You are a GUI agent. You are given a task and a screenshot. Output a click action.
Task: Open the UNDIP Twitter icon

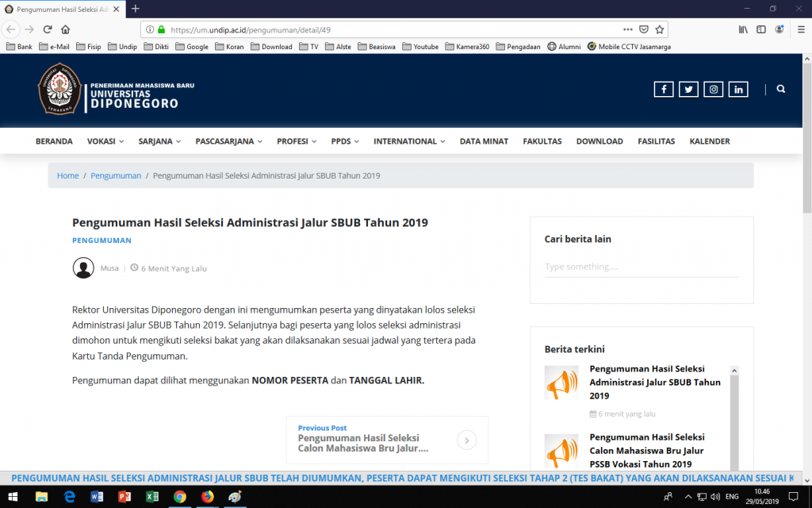click(688, 89)
